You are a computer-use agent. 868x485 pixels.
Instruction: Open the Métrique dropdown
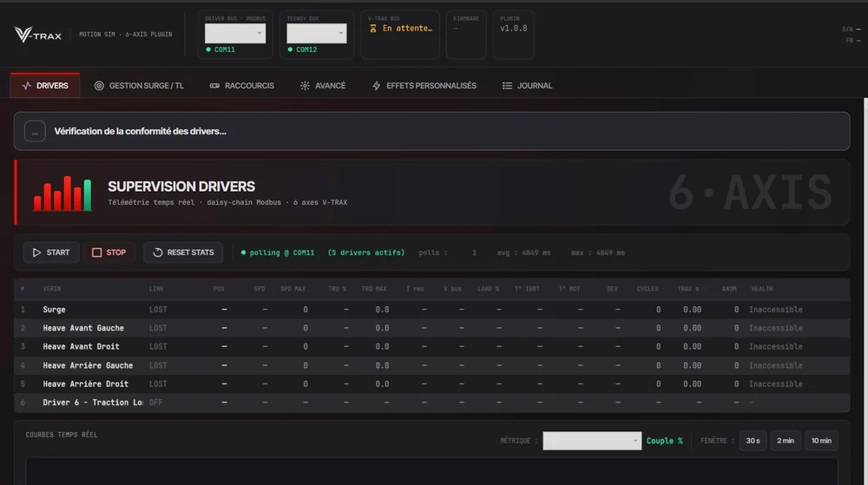(x=592, y=441)
